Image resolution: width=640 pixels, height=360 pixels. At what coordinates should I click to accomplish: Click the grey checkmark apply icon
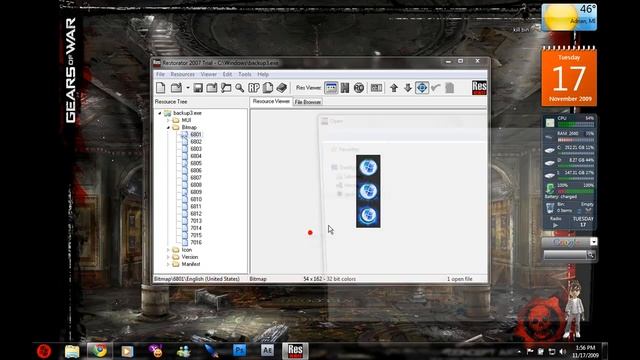436,88
